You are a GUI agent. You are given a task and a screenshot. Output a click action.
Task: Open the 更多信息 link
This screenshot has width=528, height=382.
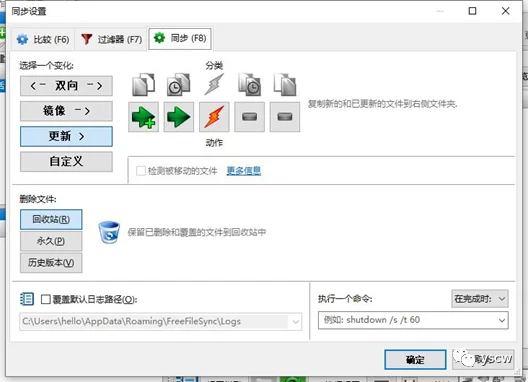pyautogui.click(x=244, y=171)
